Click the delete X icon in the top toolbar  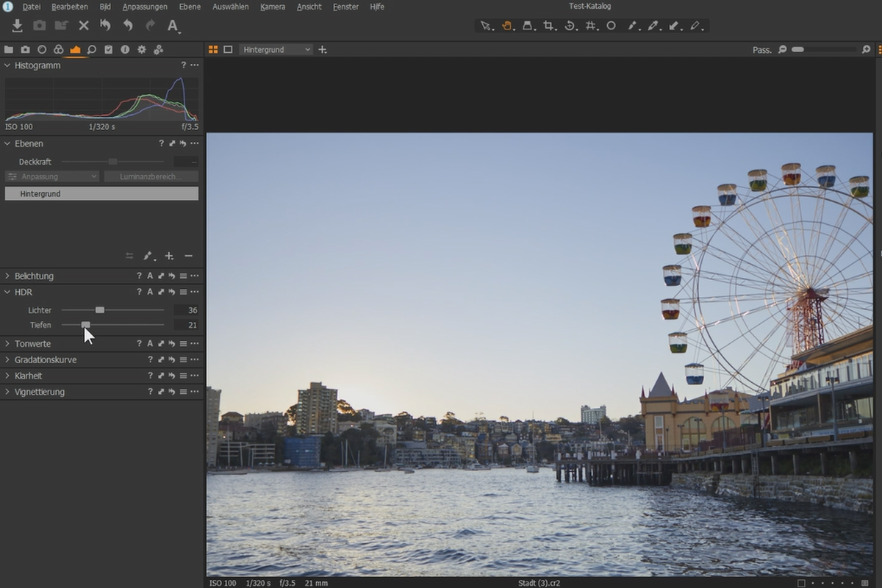[x=84, y=26]
